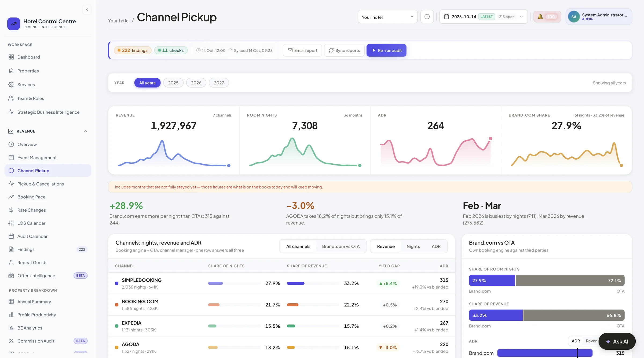Collapse the sidebar with the chevron button

pyautogui.click(x=87, y=10)
